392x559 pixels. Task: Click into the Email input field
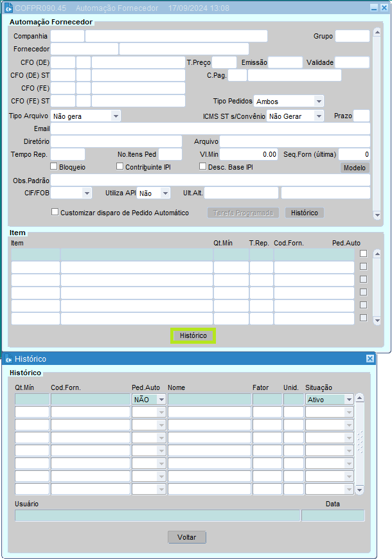(210, 129)
